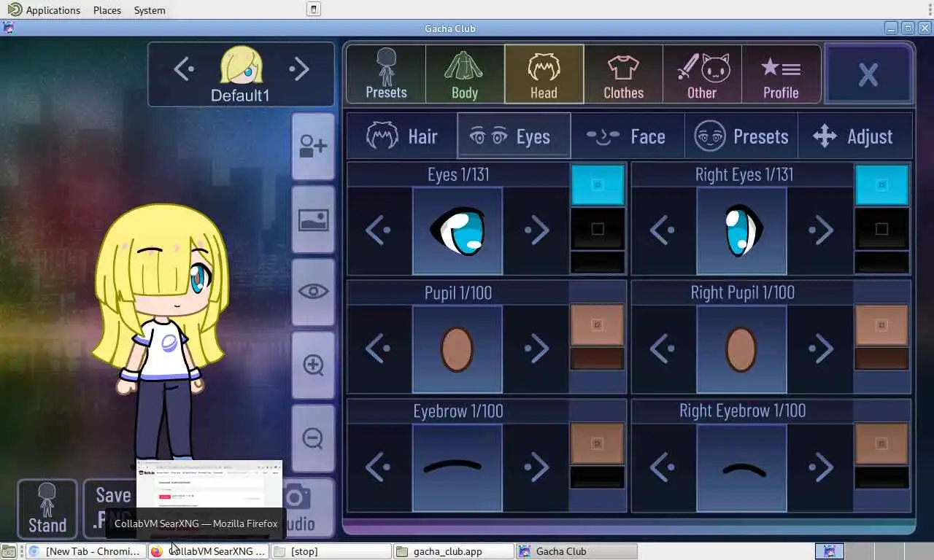The height and width of the screenshot is (560, 934).
Task: Open the Places menu
Action: (x=107, y=10)
